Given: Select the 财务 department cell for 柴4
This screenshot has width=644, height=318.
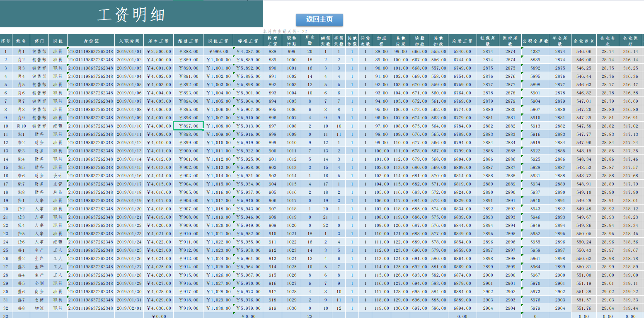Looking at the screenshot, I should point(39,159).
